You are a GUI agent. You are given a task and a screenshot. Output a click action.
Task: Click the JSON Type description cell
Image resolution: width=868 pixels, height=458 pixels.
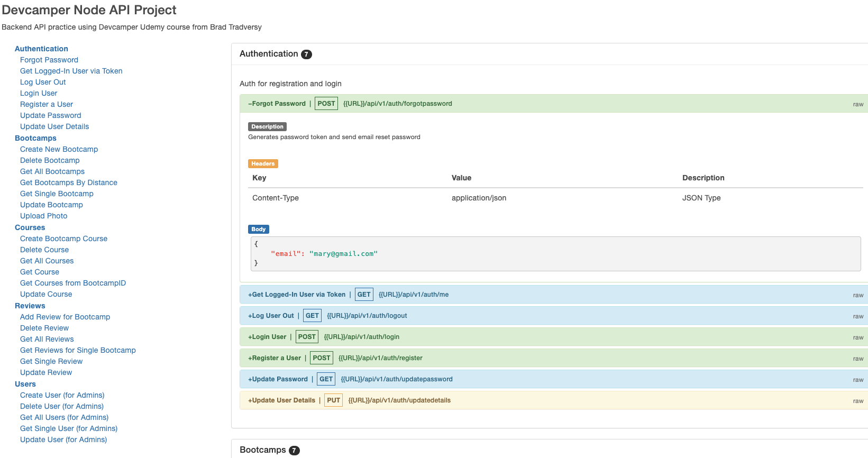[701, 198]
